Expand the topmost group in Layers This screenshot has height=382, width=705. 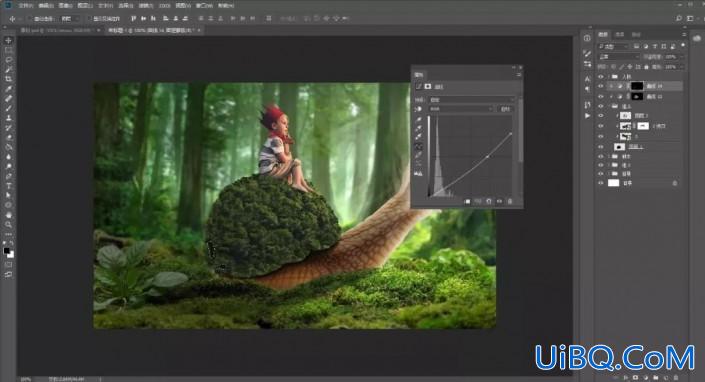pyautogui.click(x=609, y=76)
